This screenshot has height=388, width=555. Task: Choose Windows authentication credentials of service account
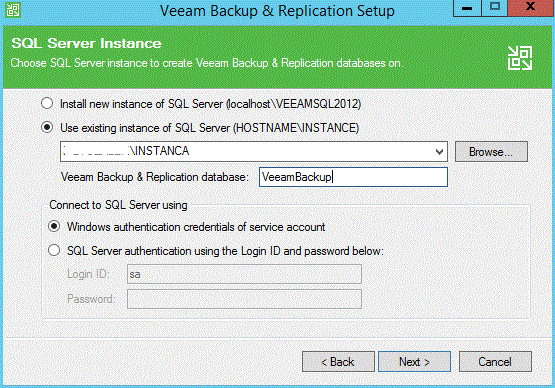pyautogui.click(x=54, y=227)
